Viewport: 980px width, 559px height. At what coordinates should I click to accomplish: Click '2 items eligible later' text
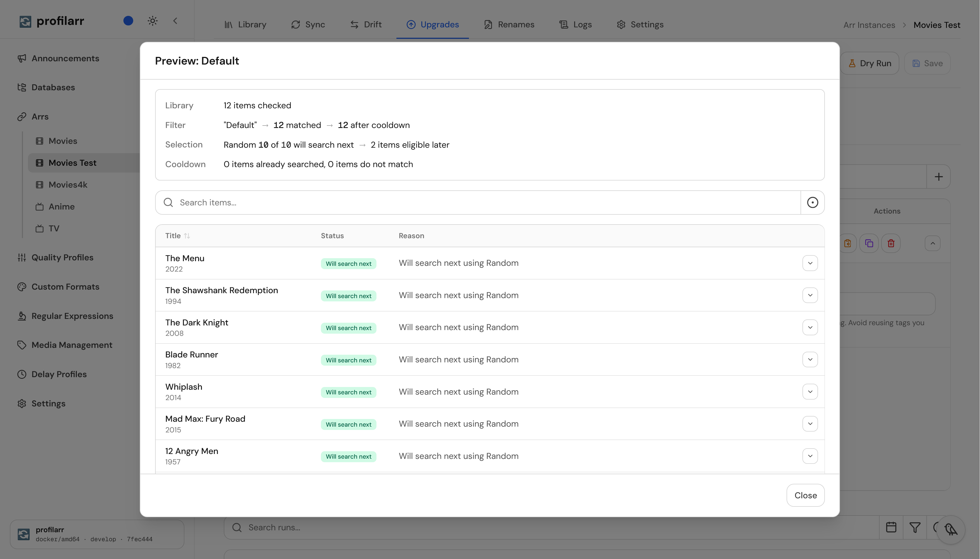click(410, 145)
